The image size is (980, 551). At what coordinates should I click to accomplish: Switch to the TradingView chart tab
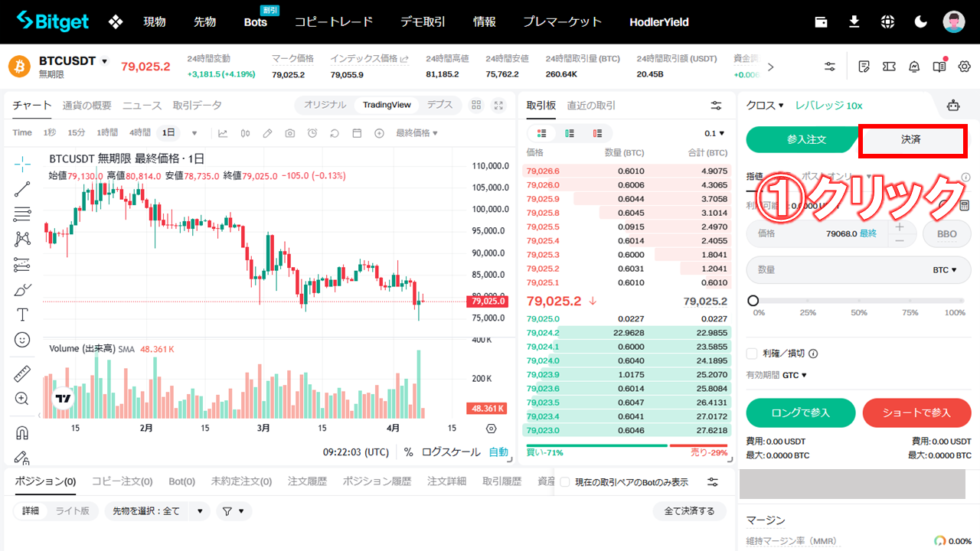tap(388, 105)
